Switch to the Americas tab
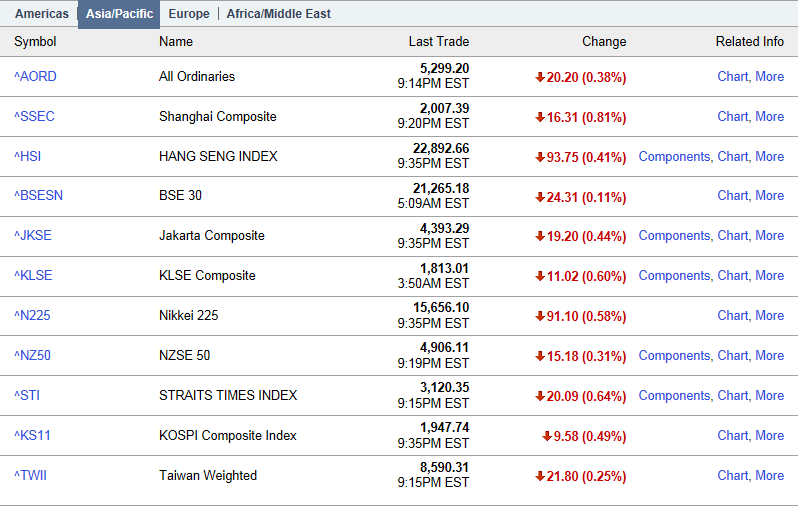The width and height of the screenshot is (798, 506). click(x=41, y=14)
